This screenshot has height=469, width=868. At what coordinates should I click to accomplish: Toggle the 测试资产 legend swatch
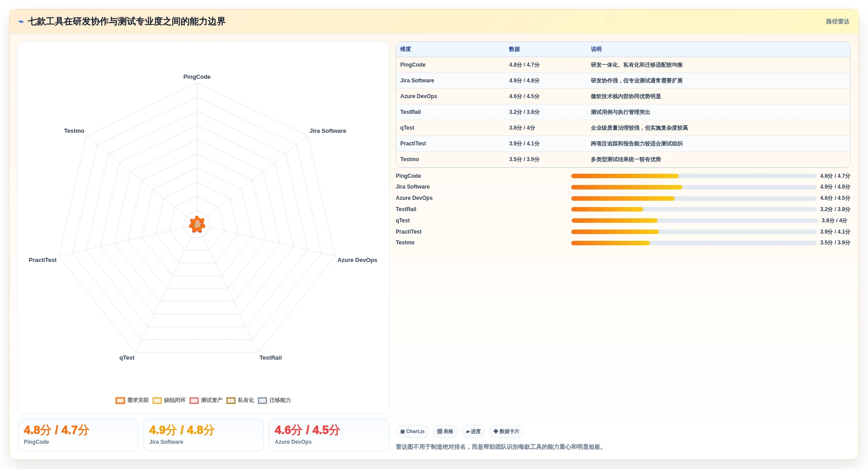tap(194, 401)
